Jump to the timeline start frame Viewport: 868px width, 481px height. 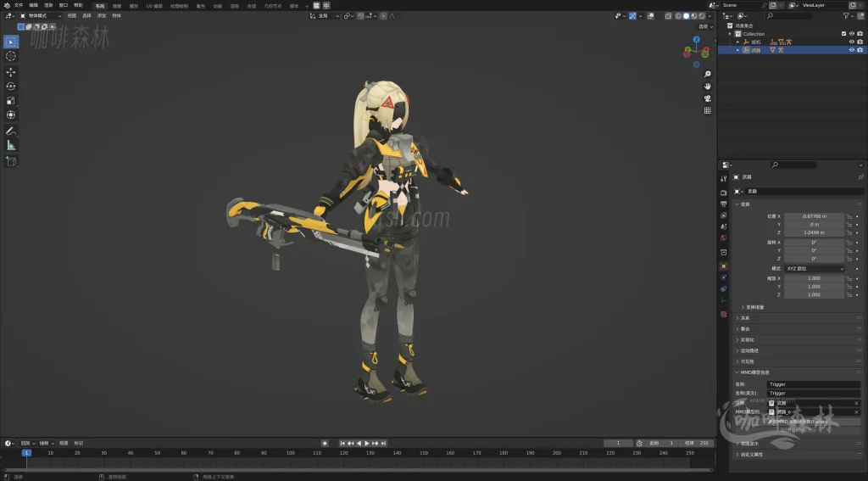(x=342, y=444)
